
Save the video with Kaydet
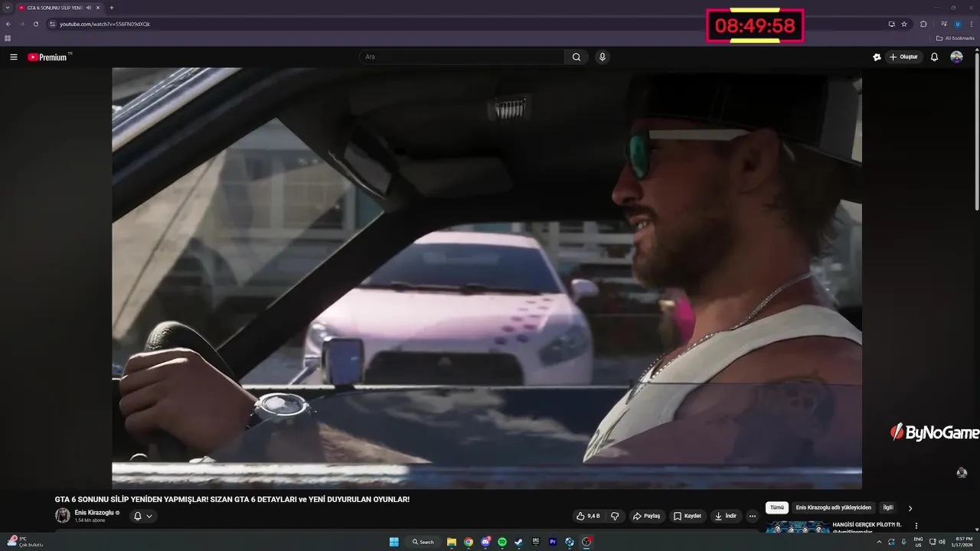coord(687,516)
